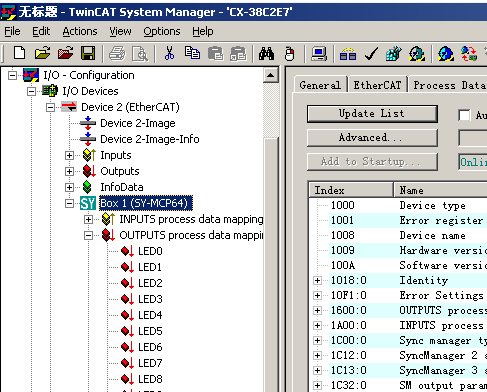Click the Paste with Links toolbar icon
The image size is (487, 392).
[238, 53]
